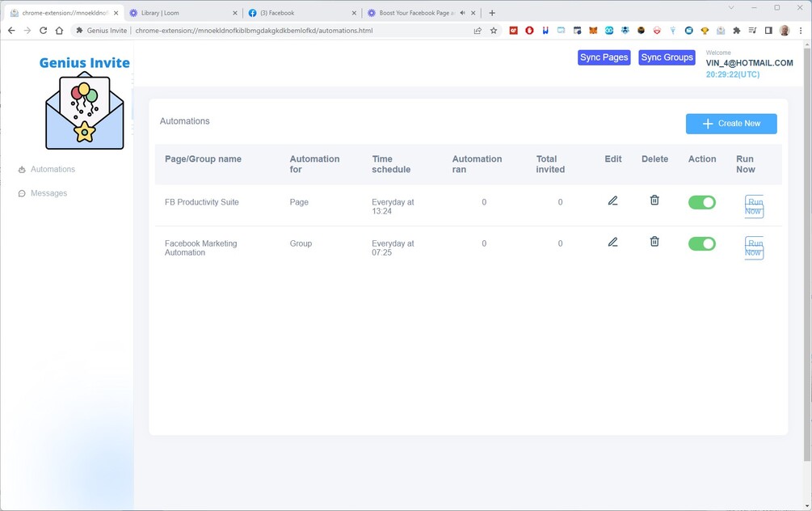
Task: Show the browser side panel
Action: (x=768, y=31)
